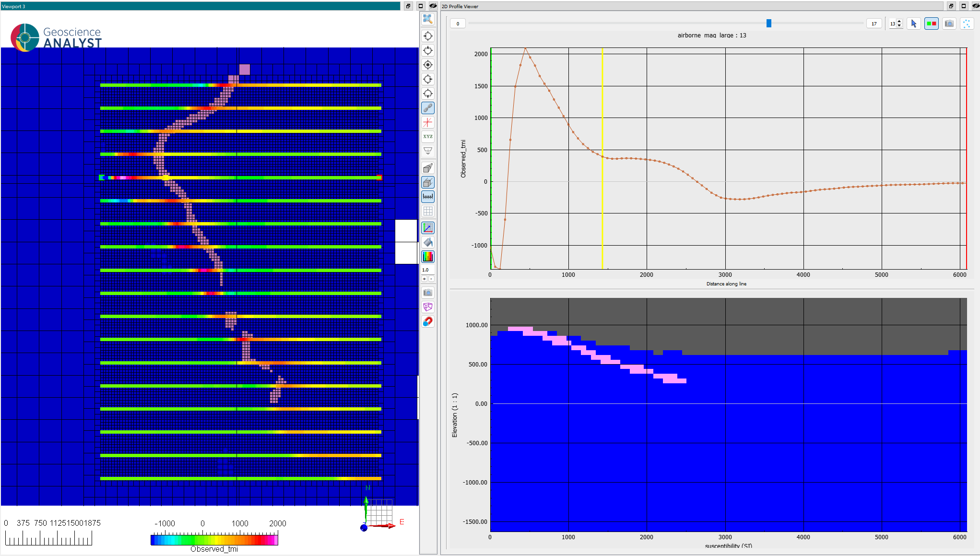Click the line selection slider handle
This screenshot has width=980, height=556.
[x=768, y=24]
